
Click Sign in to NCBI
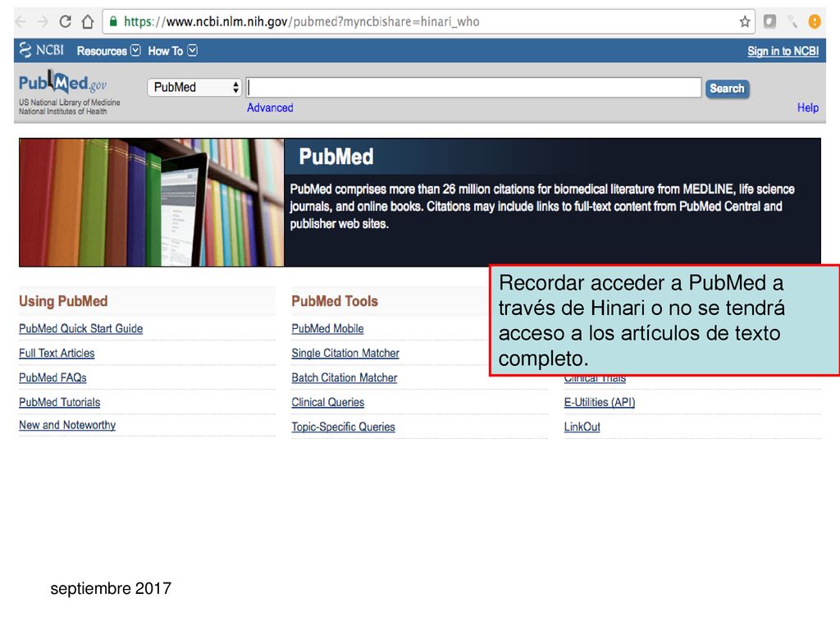pyautogui.click(x=783, y=51)
